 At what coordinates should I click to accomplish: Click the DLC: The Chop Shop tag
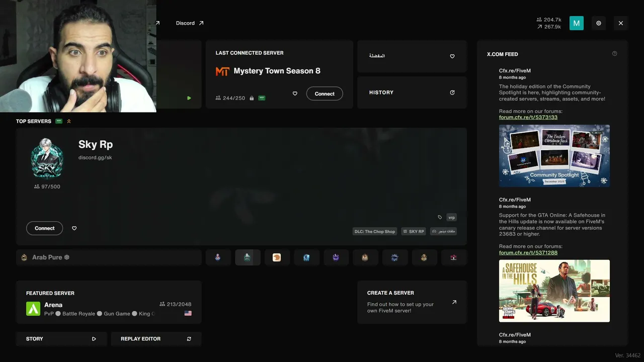[x=375, y=231]
